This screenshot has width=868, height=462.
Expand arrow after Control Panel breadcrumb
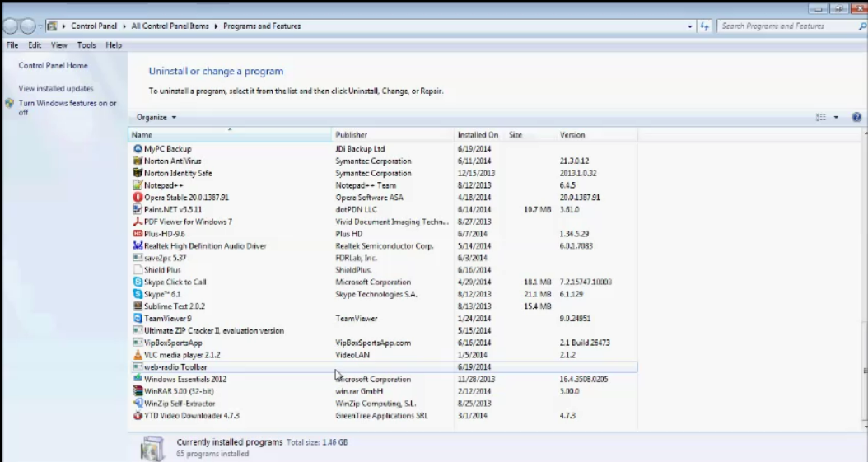124,26
